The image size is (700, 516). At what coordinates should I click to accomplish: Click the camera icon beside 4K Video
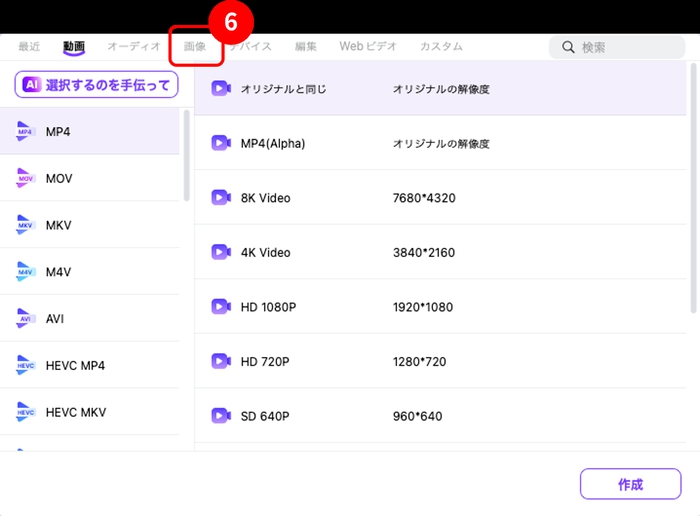click(221, 253)
